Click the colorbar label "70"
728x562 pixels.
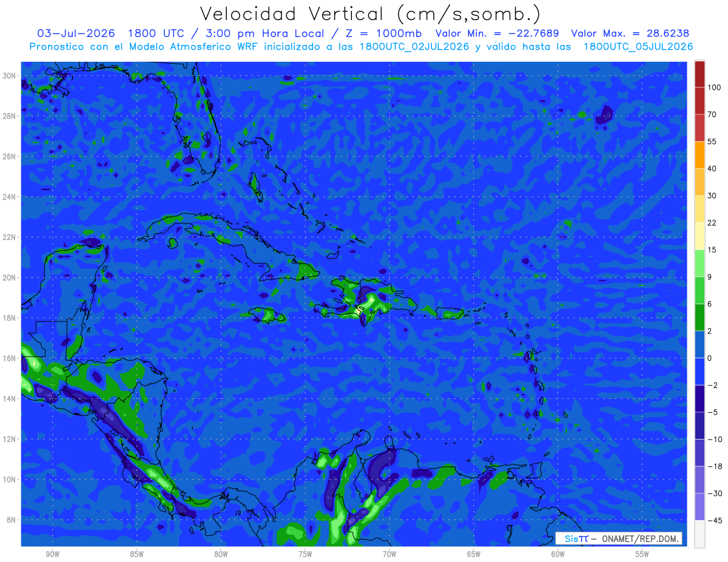point(712,115)
